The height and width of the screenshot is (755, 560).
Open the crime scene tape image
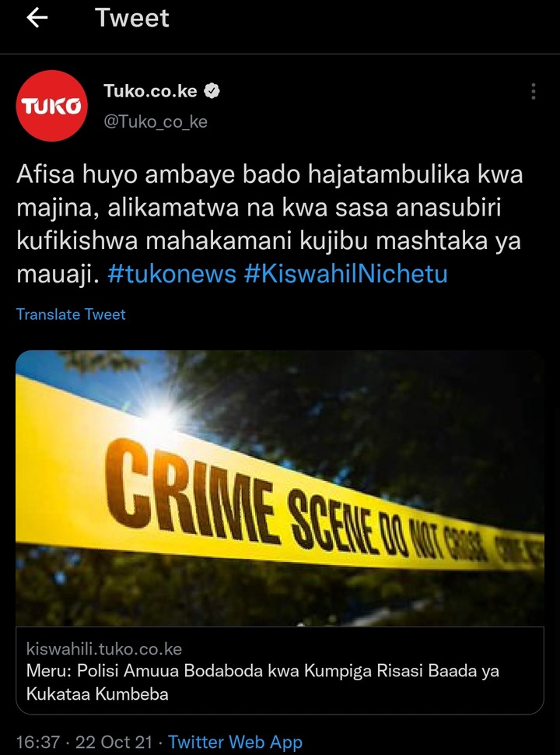tap(280, 488)
